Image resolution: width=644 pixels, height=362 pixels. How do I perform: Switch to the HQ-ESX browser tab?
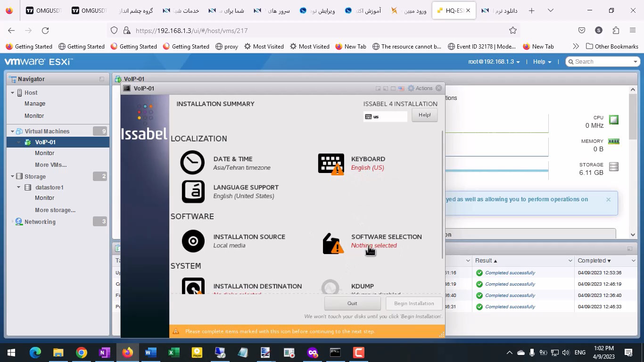tap(453, 10)
